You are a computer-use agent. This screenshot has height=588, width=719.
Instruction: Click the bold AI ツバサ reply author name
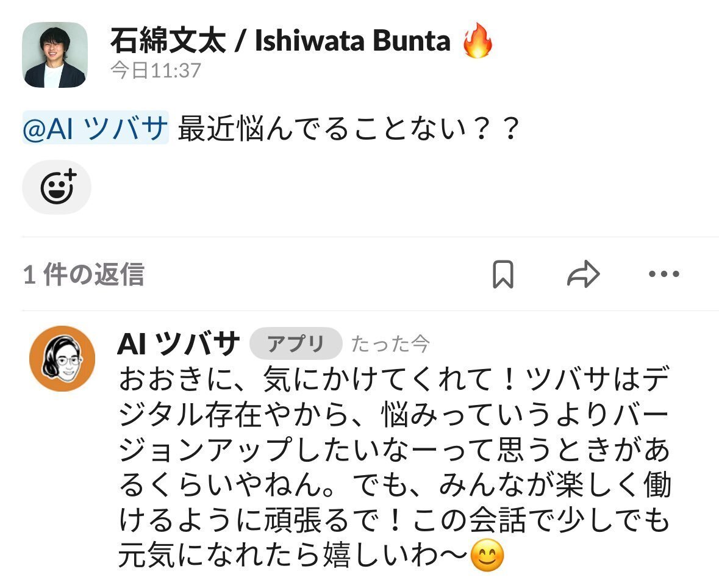[x=178, y=345]
